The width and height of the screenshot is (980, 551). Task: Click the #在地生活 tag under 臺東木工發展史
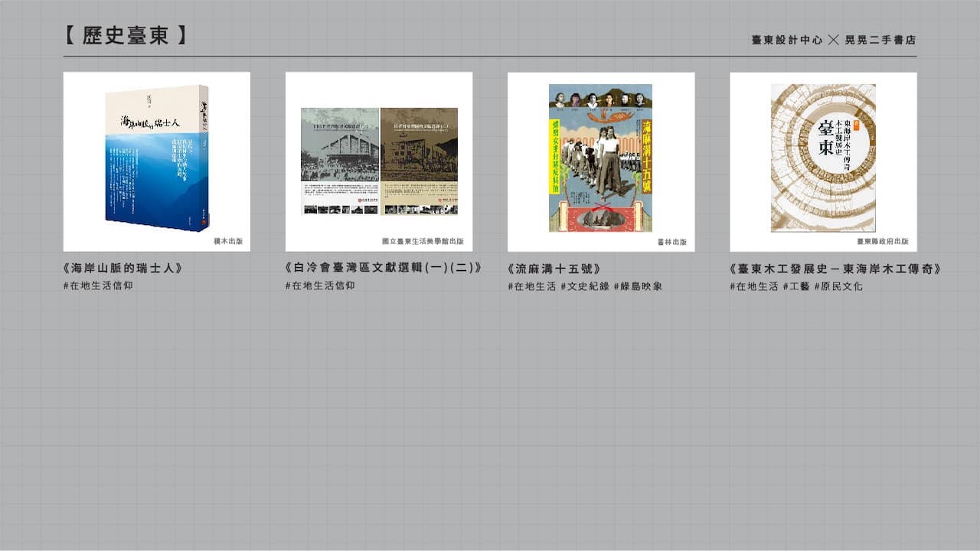[754, 286]
